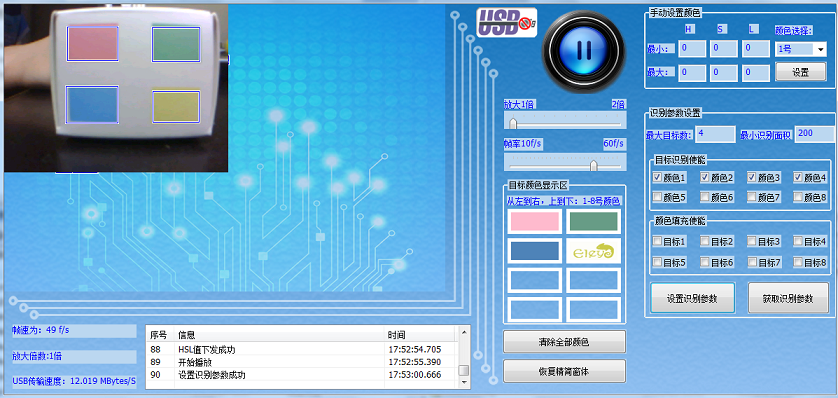Click the log scrollbar up arrow

click(x=464, y=332)
